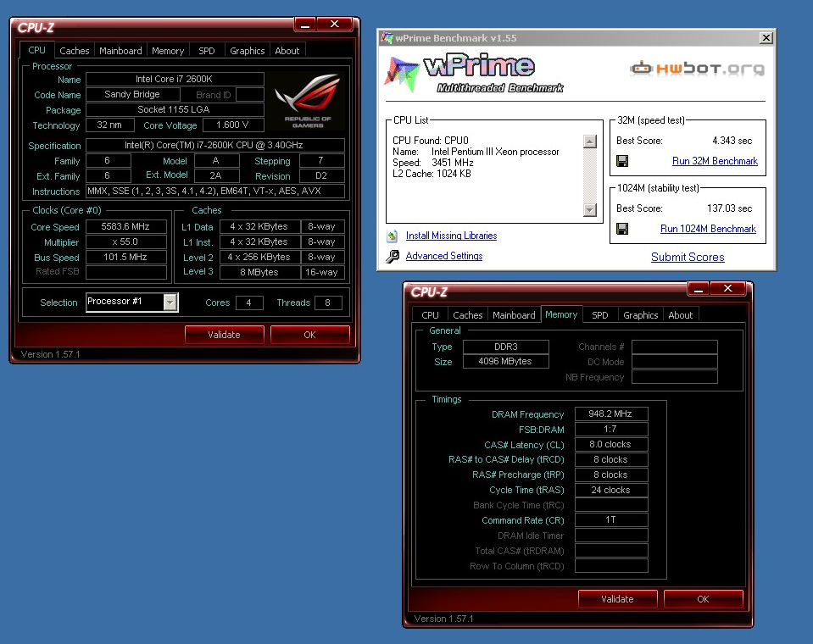Open Mainboard tab in Memory CPU-Z window
813x644 pixels.
tap(514, 315)
